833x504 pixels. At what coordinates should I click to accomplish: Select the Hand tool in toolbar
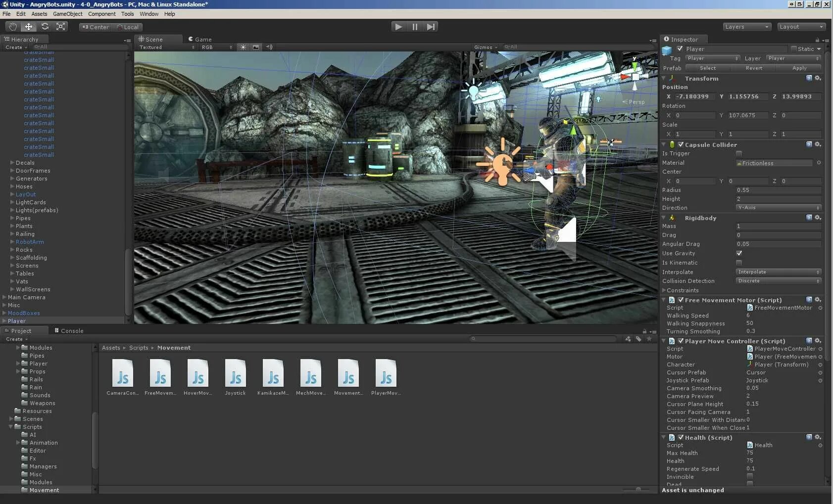(13, 27)
